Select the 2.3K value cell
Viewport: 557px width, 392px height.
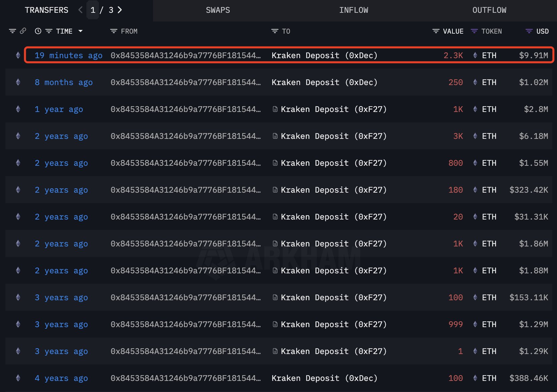453,55
